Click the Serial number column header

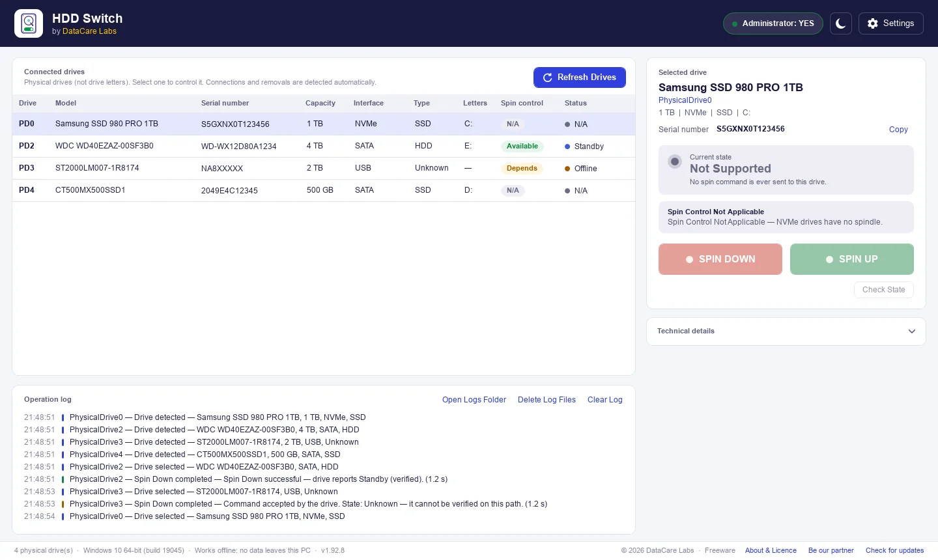[225, 103]
